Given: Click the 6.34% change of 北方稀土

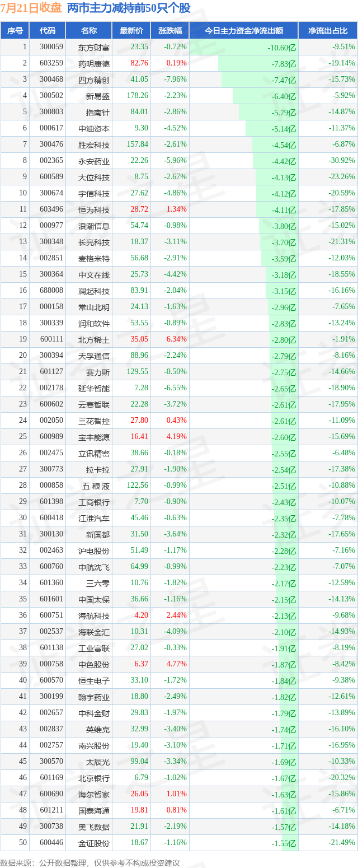Looking at the screenshot, I should click(177, 339).
